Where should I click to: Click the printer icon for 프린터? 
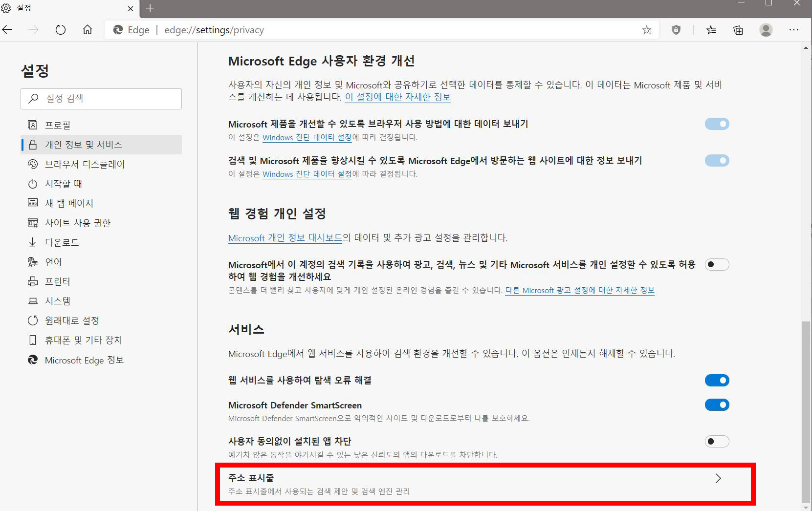tap(33, 281)
